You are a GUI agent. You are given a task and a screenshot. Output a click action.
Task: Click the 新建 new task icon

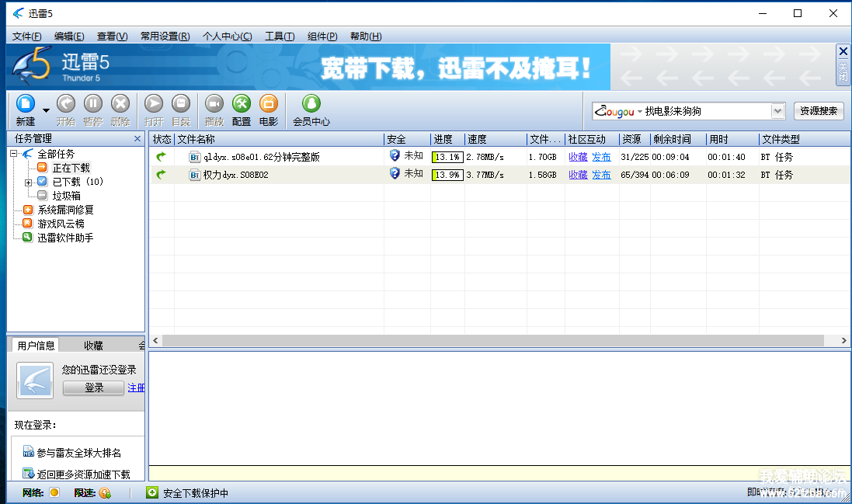point(26,103)
